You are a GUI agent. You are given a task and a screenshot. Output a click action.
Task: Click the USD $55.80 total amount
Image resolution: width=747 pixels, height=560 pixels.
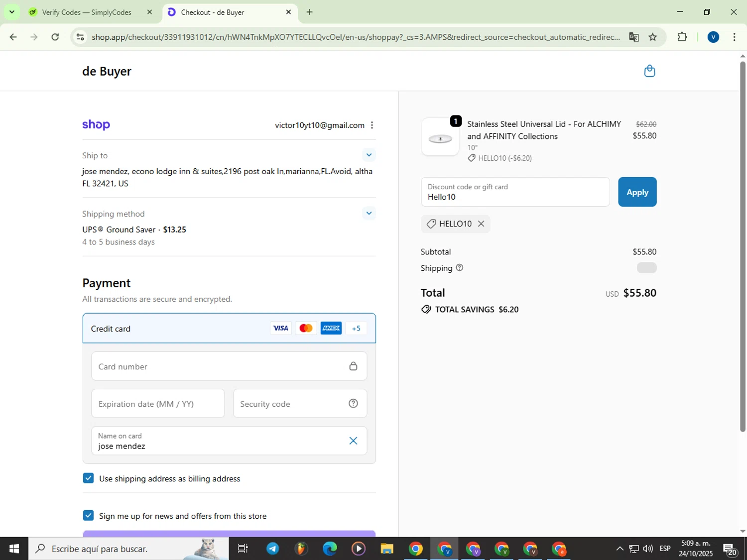[631, 293]
